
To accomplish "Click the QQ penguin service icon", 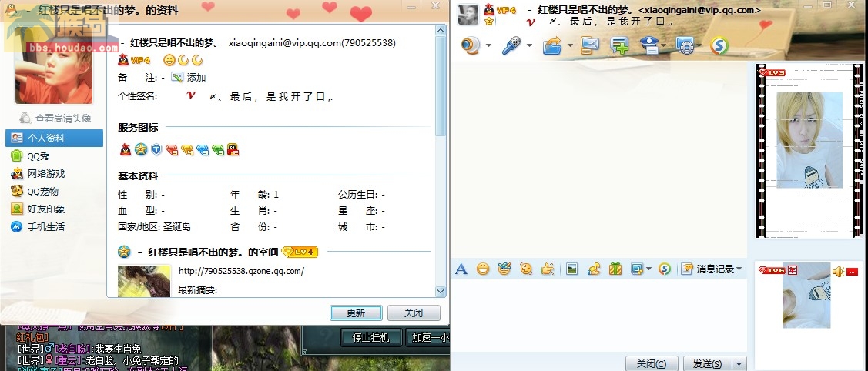I will click(x=126, y=149).
